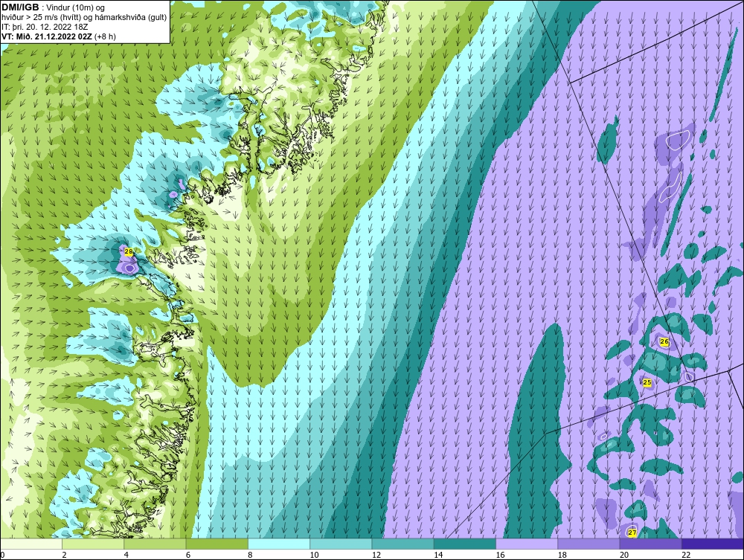This screenshot has width=744, height=560.
Task: Click the legend value 18
Action: 562,555
